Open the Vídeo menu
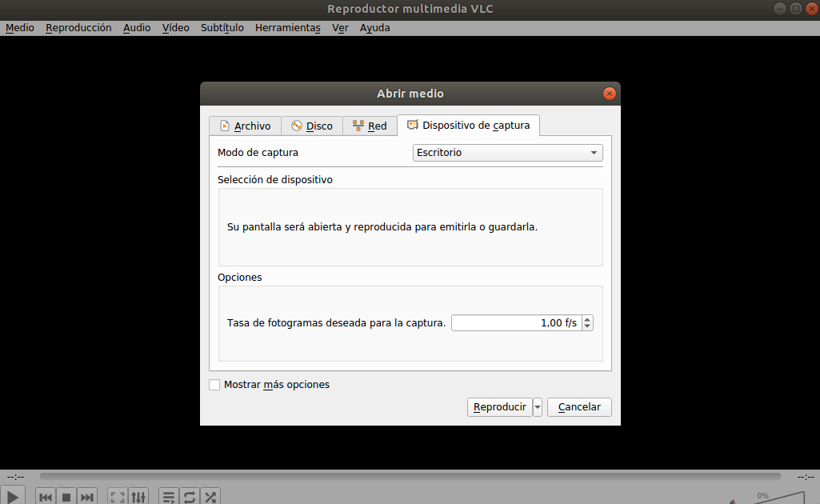The image size is (820, 504). tap(176, 28)
